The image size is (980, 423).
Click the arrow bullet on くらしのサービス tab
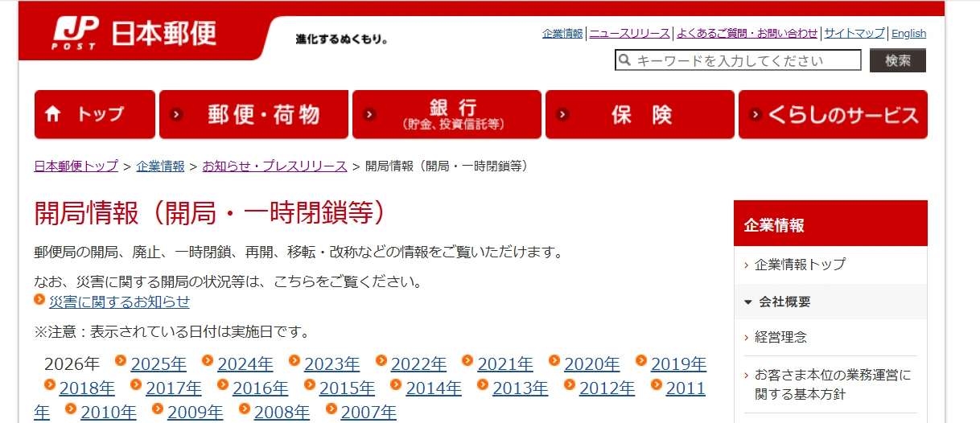[x=756, y=114]
